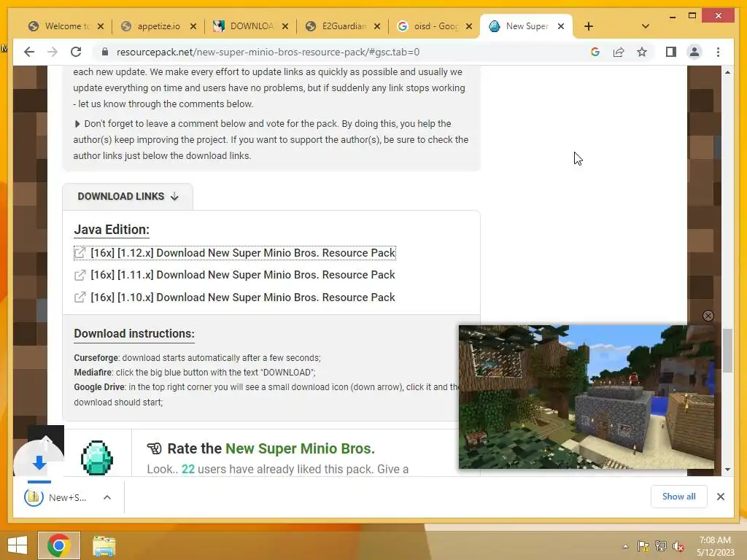Click external link icon beside 1.10.x
Screen dimensions: 747x560
(x=80, y=297)
